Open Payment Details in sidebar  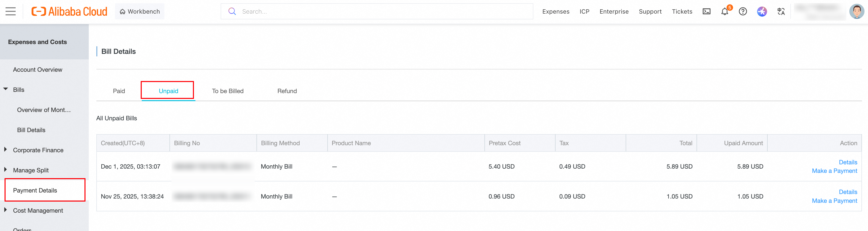[35, 190]
